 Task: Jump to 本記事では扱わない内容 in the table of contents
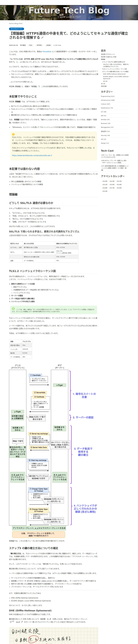[x=108, y=57]
